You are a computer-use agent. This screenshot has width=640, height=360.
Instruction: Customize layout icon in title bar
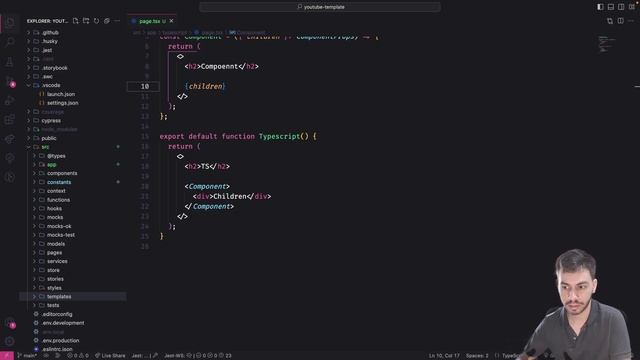(x=631, y=7)
